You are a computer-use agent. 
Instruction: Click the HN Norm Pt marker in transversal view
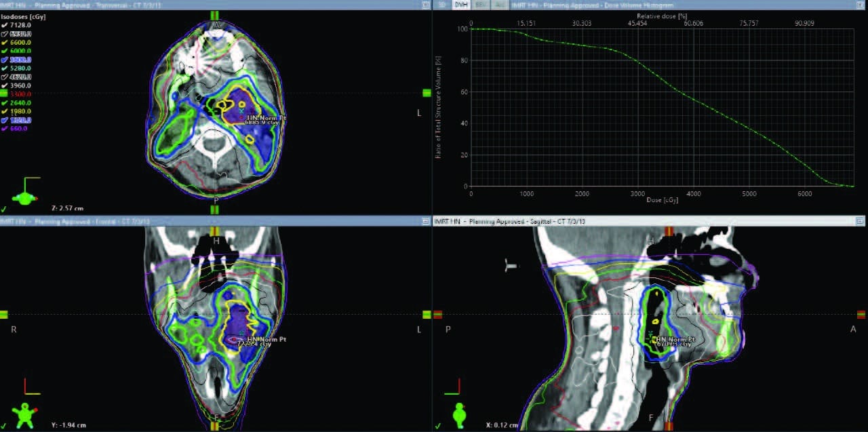point(241,117)
